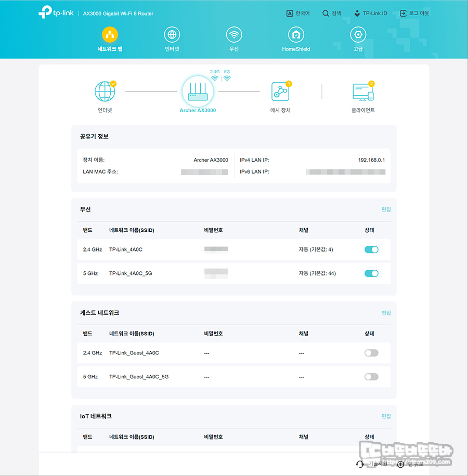The image size is (468, 476).
Task: Click the HomeShield tab label
Action: click(x=296, y=49)
